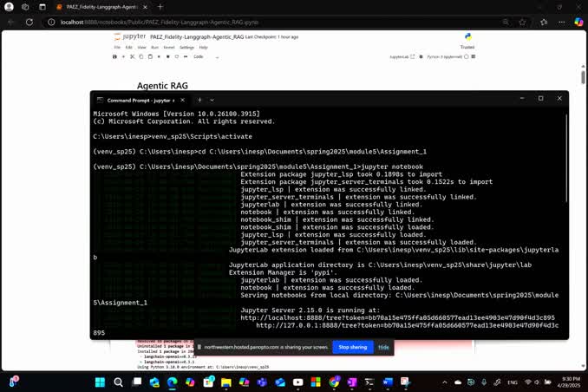Click the Trusted notebook indicator
The height and width of the screenshot is (392, 588).
(467, 48)
